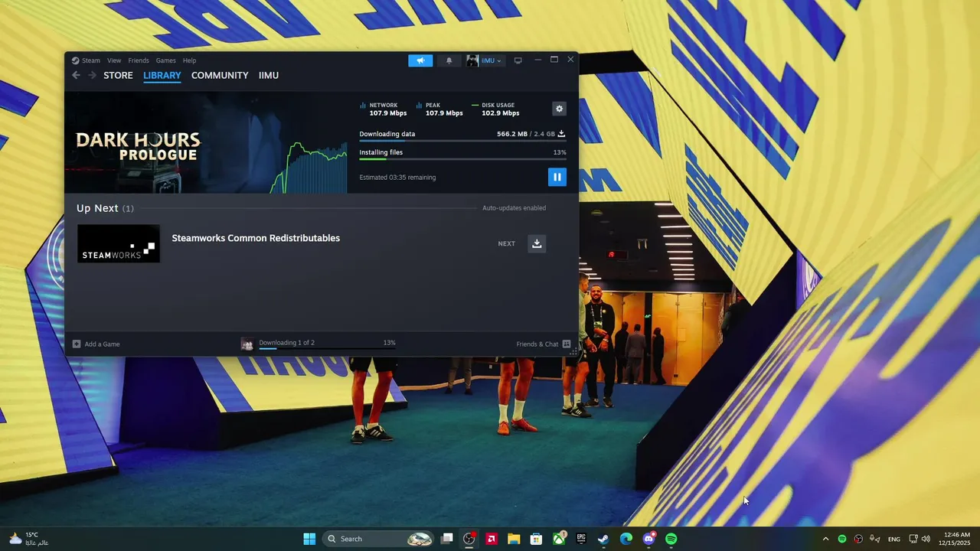The height and width of the screenshot is (551, 980).
Task: Open Downloading 1 of 2 status
Action: coord(286,343)
